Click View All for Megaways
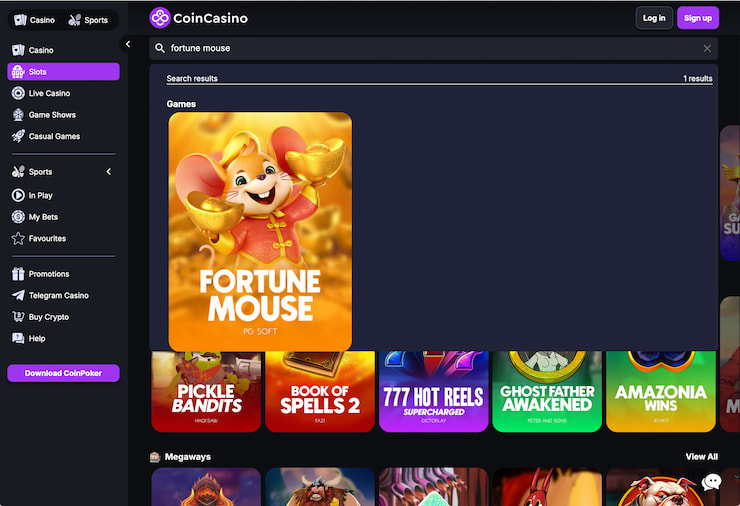740x506 pixels. [701, 456]
